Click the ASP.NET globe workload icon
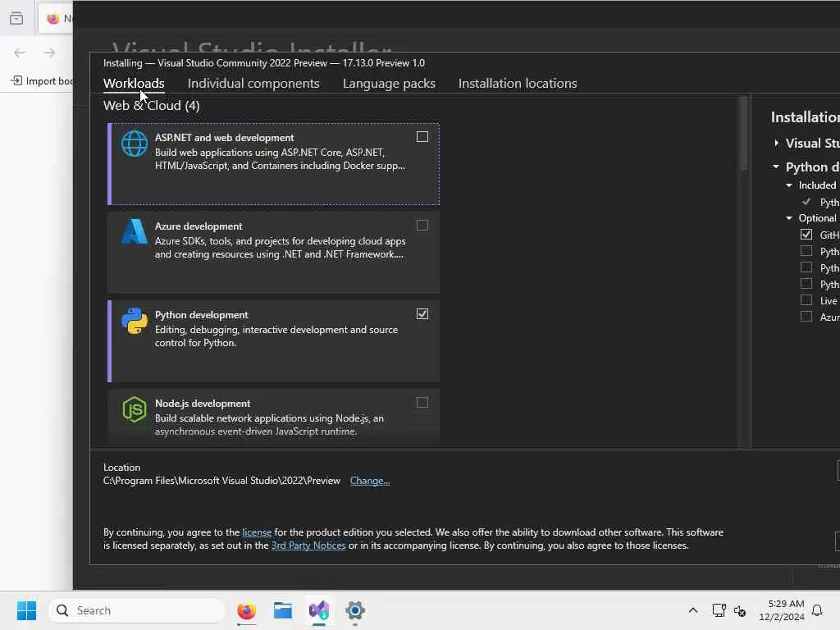The height and width of the screenshot is (630, 840). (134, 144)
